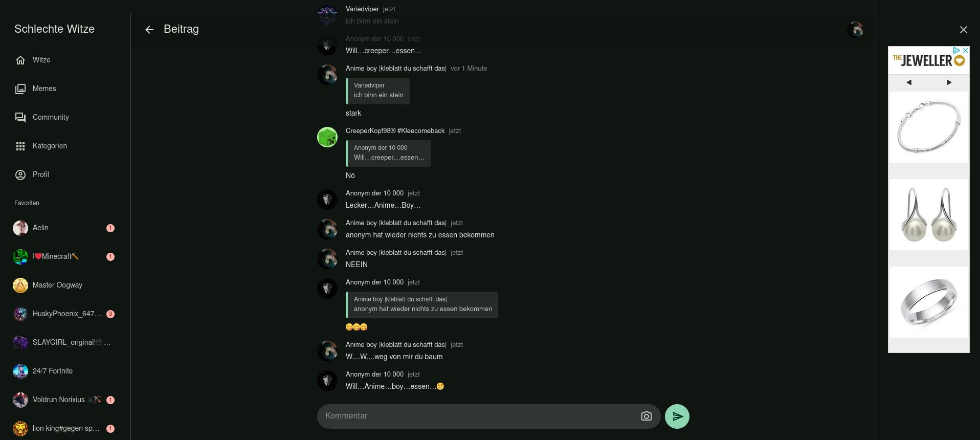
Task: Open the Master Oogway favorite
Action: [57, 285]
